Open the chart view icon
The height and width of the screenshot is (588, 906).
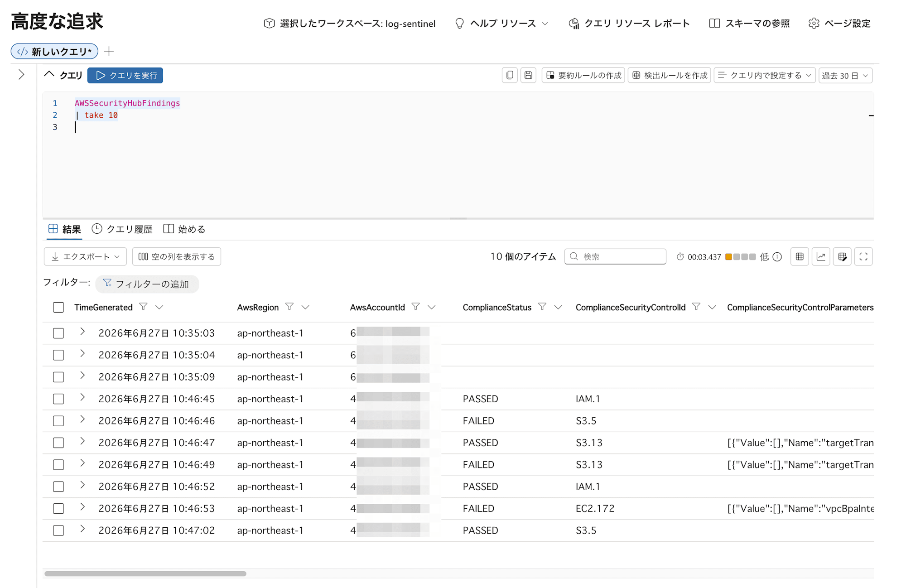click(821, 256)
